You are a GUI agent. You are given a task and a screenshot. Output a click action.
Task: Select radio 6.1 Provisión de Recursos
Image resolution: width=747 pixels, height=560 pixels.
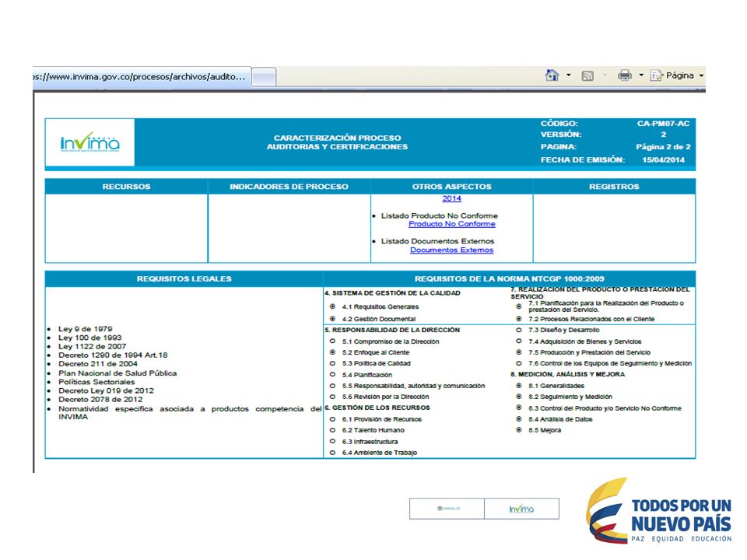click(x=332, y=419)
